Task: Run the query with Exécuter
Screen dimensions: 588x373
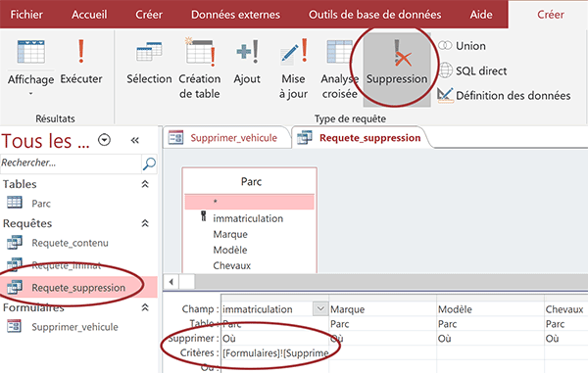Action: tap(81, 62)
